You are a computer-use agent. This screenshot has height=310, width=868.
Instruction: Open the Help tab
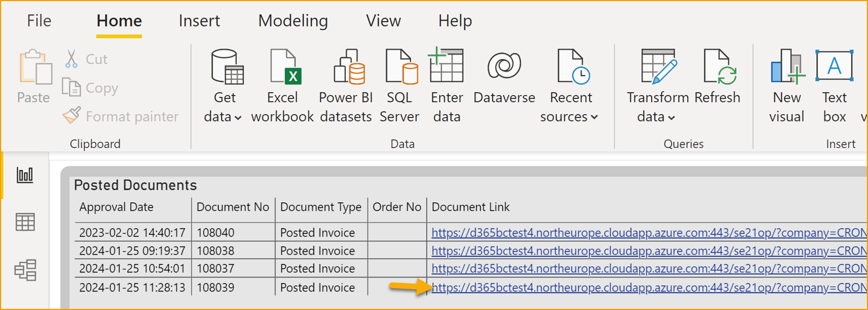point(455,21)
